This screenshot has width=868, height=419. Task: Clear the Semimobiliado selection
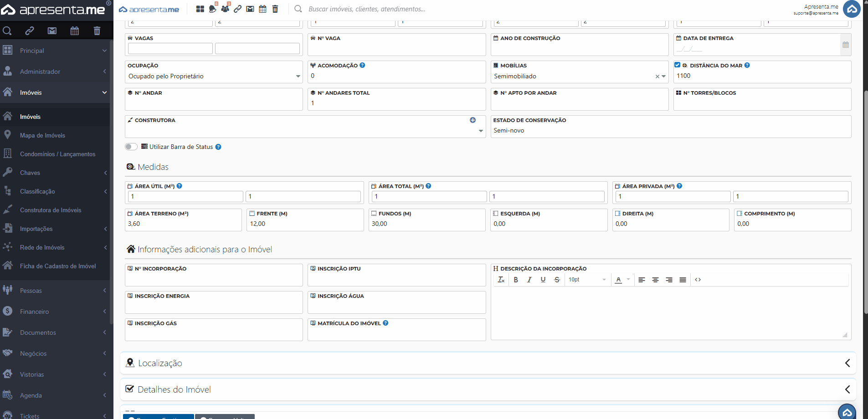(x=657, y=77)
